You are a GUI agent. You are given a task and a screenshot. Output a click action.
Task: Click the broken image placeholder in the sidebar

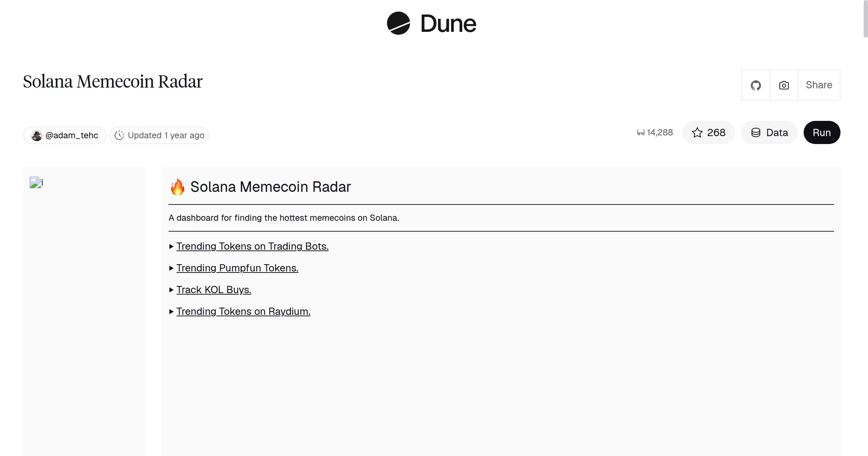pyautogui.click(x=36, y=183)
